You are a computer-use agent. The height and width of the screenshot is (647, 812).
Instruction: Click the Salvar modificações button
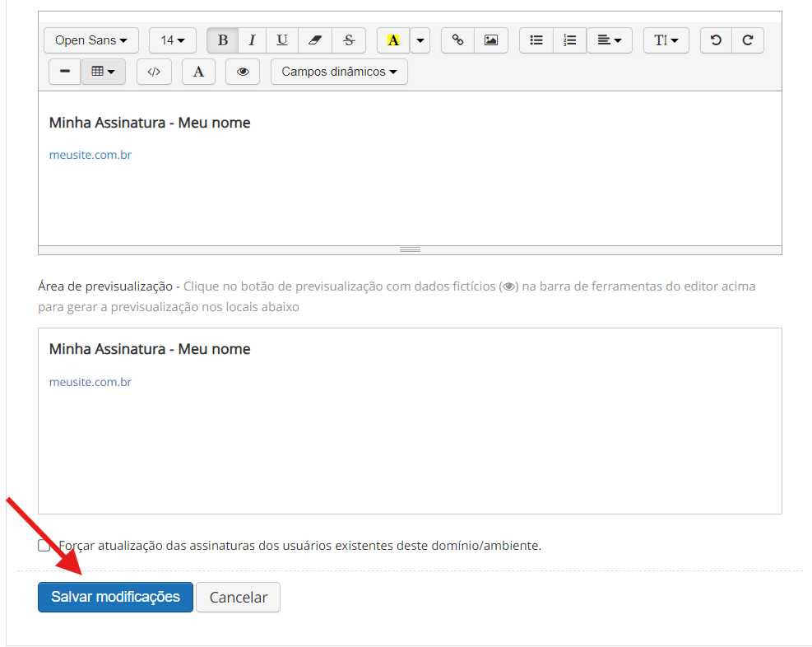tap(115, 598)
